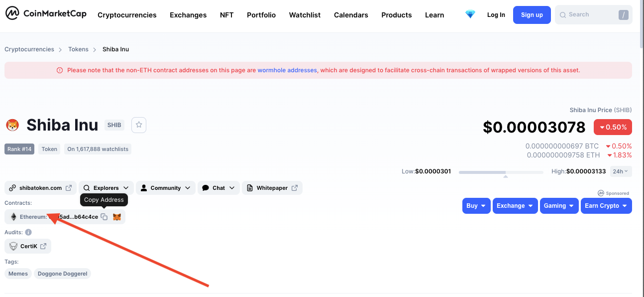Viewport: 644px width, 297px height.
Task: Click the Sponsored label
Action: [613, 193]
